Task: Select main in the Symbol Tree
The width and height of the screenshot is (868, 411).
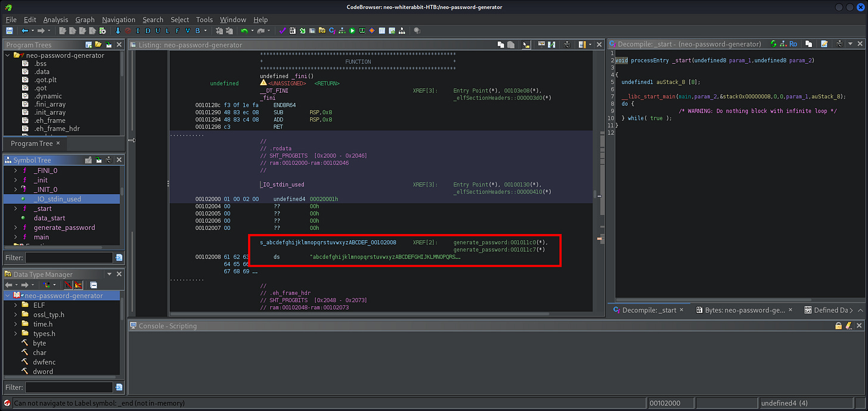Action: pyautogui.click(x=41, y=237)
